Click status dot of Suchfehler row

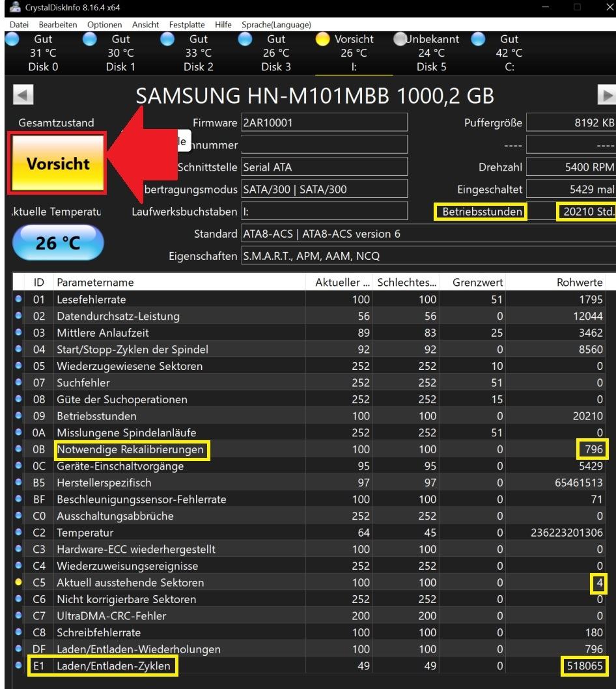click(18, 382)
